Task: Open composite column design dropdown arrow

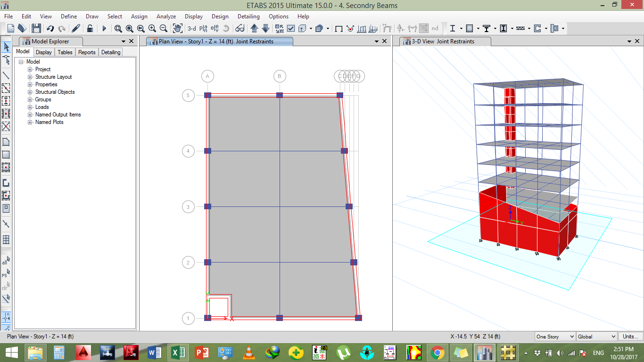Action: point(512,28)
